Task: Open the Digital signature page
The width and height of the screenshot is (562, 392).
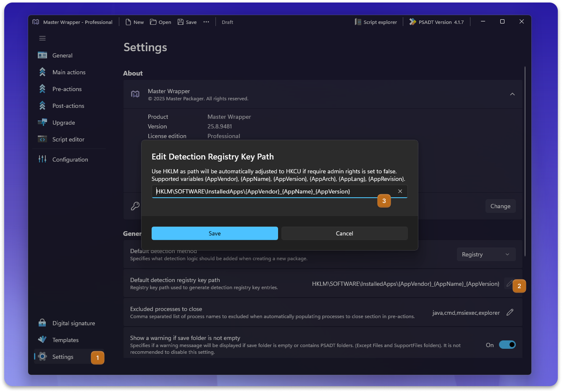Action: point(73,323)
